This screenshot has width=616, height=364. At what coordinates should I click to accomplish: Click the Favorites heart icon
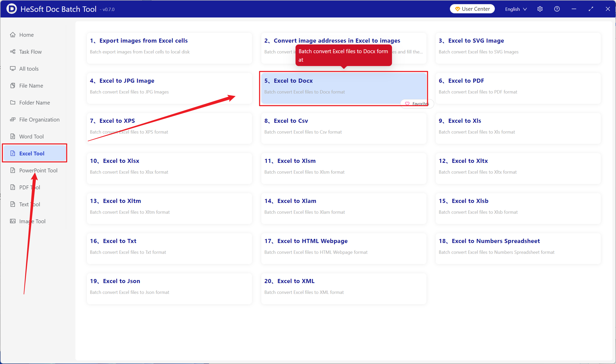click(x=407, y=104)
